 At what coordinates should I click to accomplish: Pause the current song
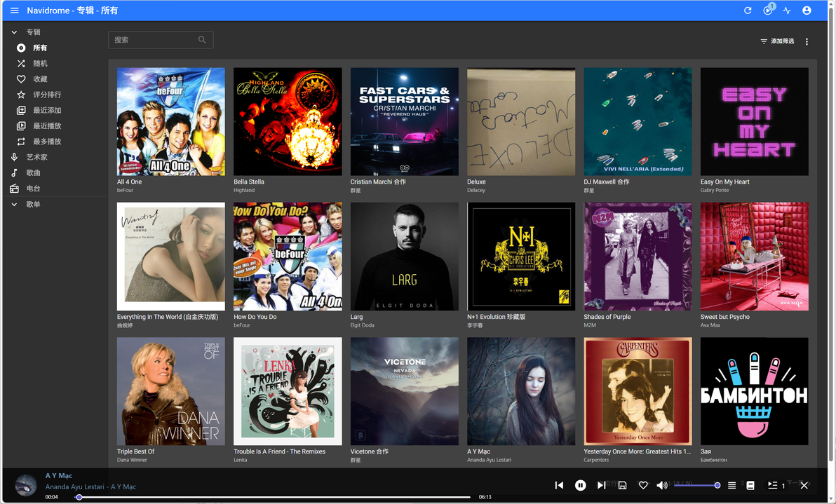tap(580, 485)
